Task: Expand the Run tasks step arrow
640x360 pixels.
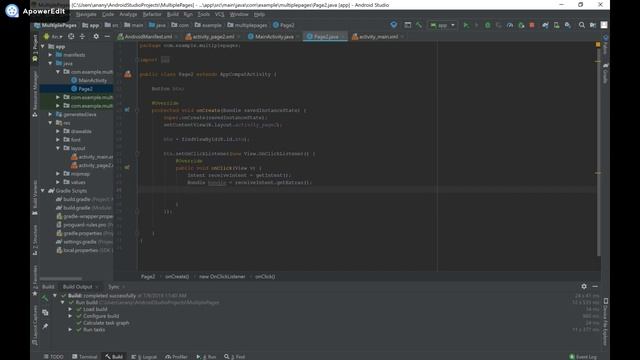Action: pos(70,329)
